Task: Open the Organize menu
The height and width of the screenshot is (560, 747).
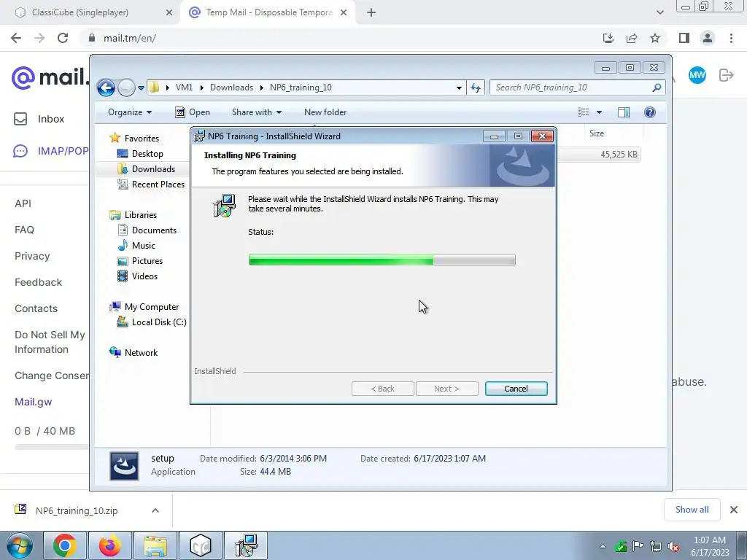Action: point(130,112)
